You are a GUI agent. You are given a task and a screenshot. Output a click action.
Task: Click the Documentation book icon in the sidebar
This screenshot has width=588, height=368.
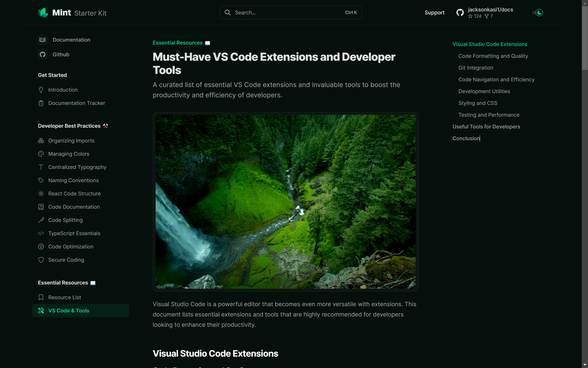click(x=42, y=40)
